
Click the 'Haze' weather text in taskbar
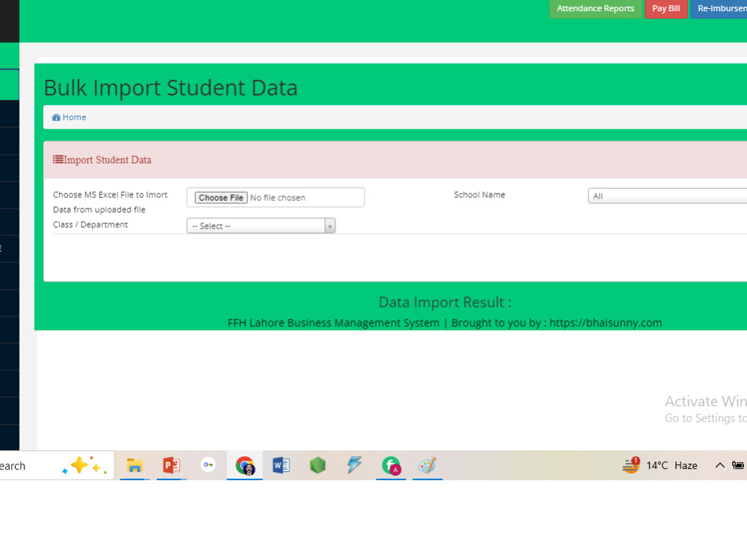tap(686, 465)
